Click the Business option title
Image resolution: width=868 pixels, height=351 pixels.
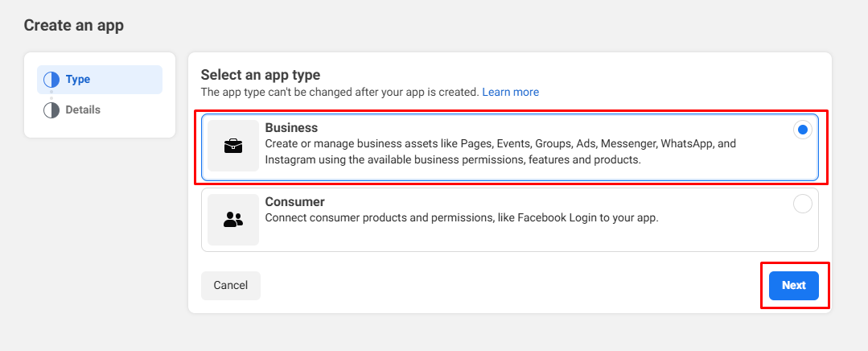[x=291, y=128]
